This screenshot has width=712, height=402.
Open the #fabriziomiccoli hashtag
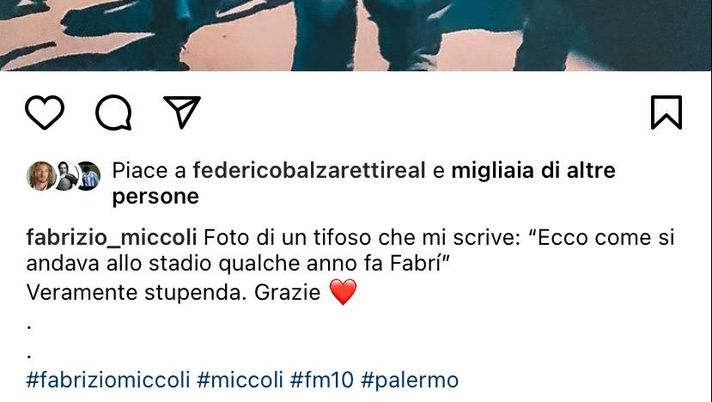click(x=108, y=380)
